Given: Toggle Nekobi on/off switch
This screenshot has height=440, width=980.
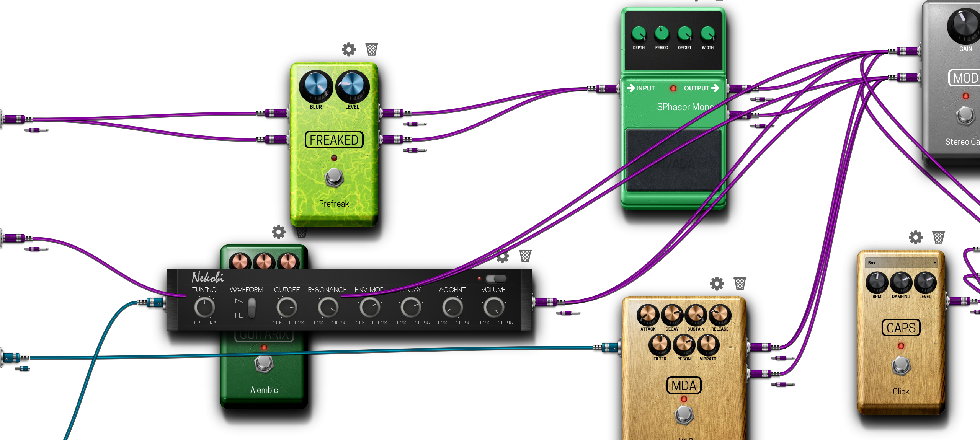Looking at the screenshot, I should tap(496, 279).
